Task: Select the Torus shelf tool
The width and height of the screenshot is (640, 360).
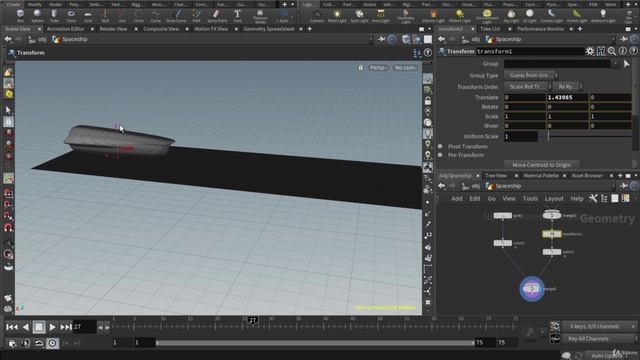Action: coord(71,16)
